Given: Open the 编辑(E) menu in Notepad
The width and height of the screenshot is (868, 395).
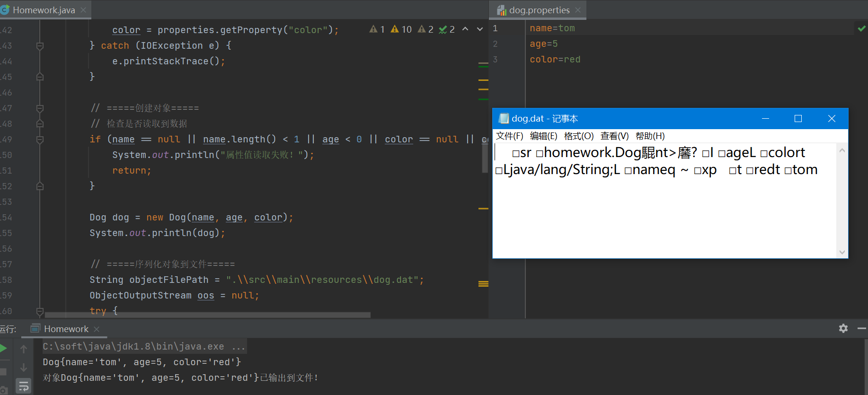Looking at the screenshot, I should coord(543,136).
